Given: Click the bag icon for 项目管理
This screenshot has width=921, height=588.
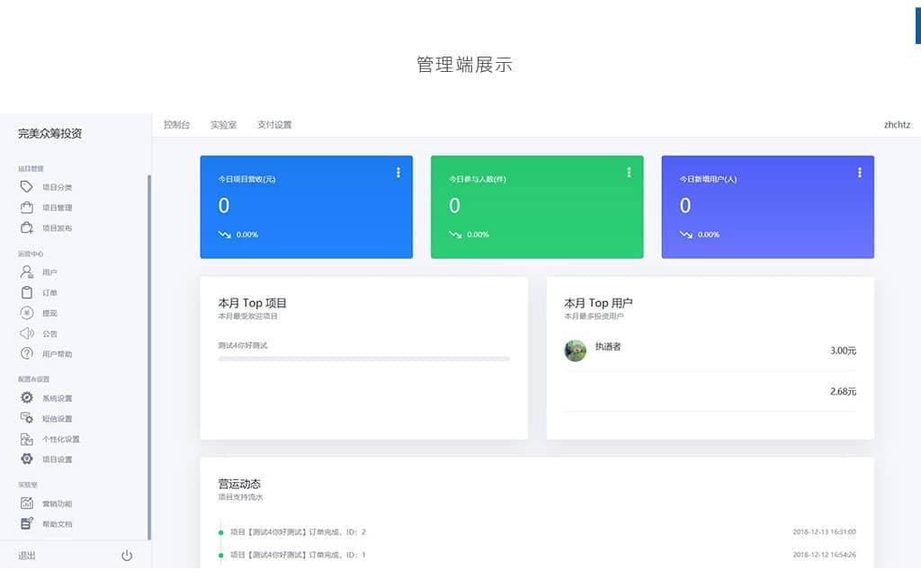Looking at the screenshot, I should [x=26, y=208].
